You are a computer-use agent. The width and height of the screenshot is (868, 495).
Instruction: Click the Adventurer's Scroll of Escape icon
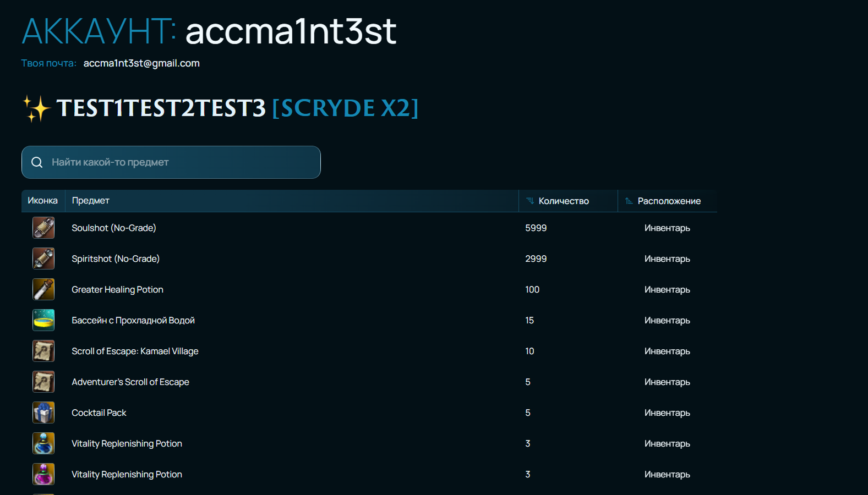click(x=43, y=382)
